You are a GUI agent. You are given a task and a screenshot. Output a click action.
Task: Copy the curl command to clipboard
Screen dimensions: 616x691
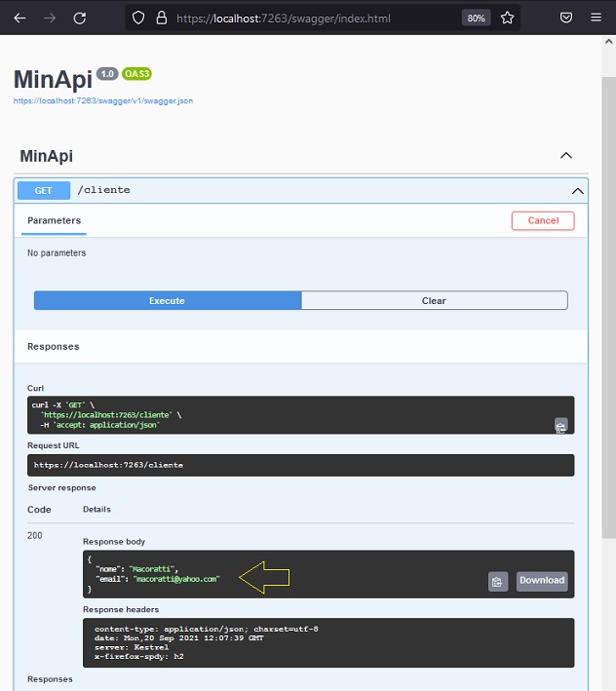tap(560, 426)
